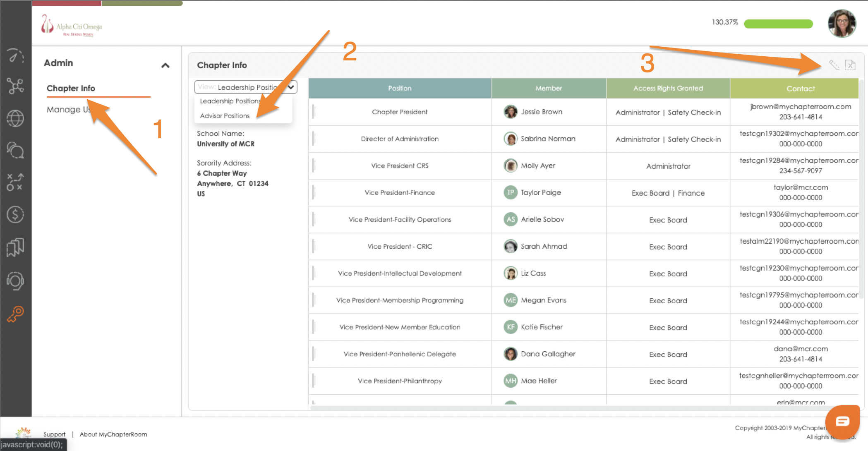Open the network nodes sidebar icon
The image size is (868, 451).
[x=15, y=86]
